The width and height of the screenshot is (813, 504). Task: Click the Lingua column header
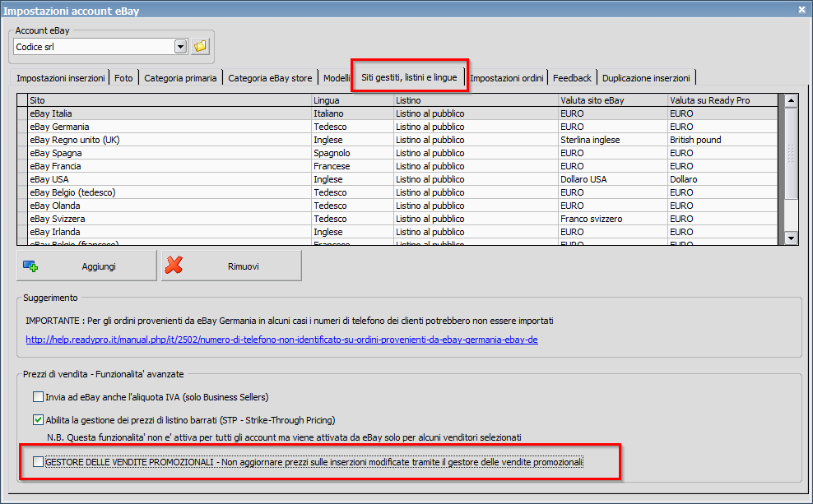(x=352, y=100)
